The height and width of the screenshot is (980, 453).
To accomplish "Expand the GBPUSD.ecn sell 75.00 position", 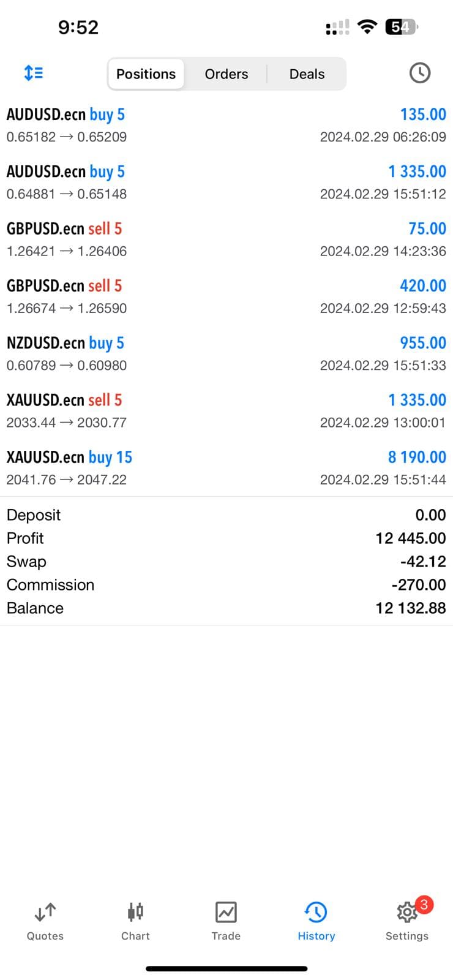I will tap(226, 239).
